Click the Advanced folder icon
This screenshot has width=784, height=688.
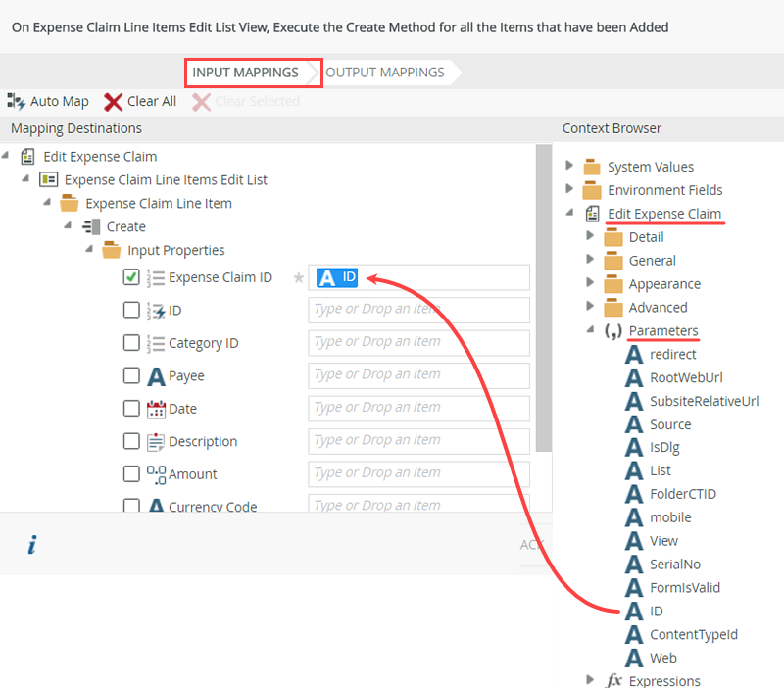[613, 307]
